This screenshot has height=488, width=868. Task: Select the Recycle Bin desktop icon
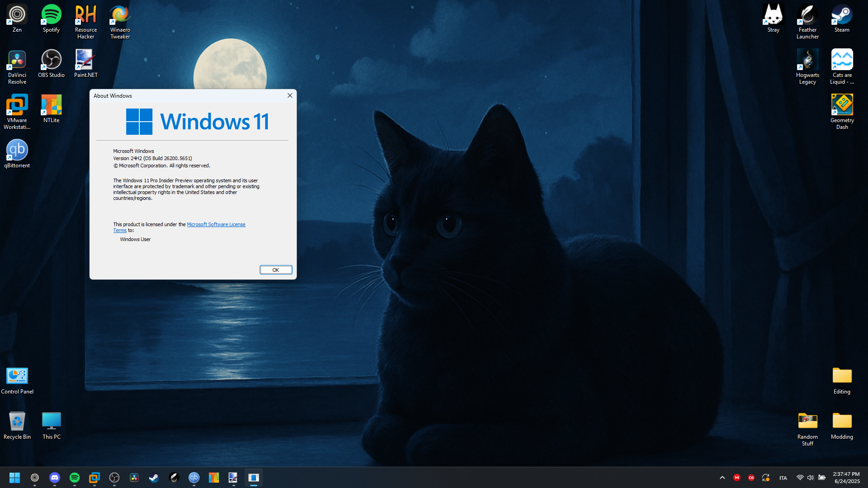(x=17, y=425)
